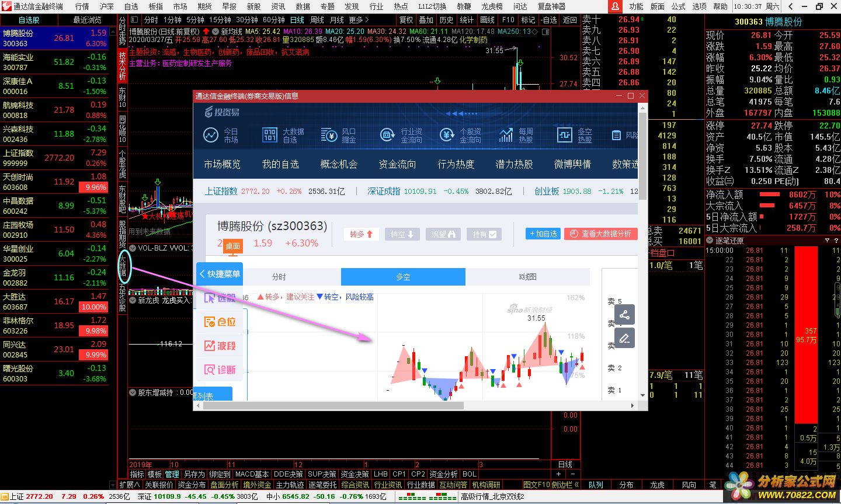Toggle the VOL-BLZ indicator circle
The image size is (841, 504).
pyautogui.click(x=133, y=248)
